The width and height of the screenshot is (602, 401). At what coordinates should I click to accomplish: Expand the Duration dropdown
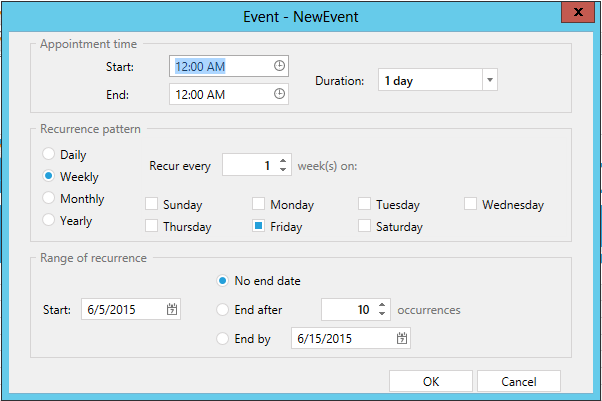[489, 80]
